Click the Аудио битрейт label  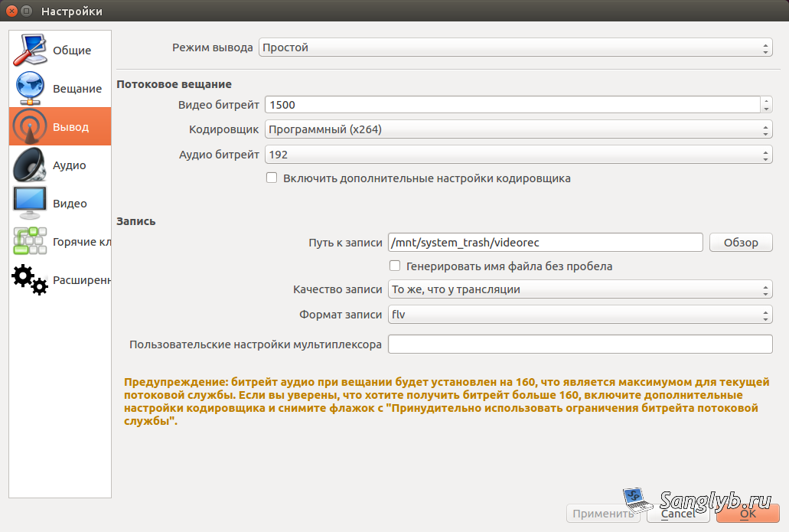pyautogui.click(x=219, y=155)
